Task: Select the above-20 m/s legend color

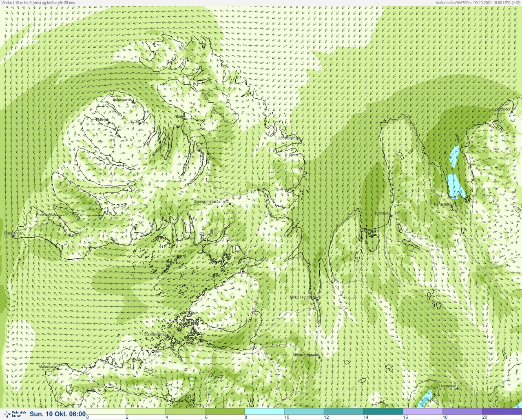Action: point(502,411)
